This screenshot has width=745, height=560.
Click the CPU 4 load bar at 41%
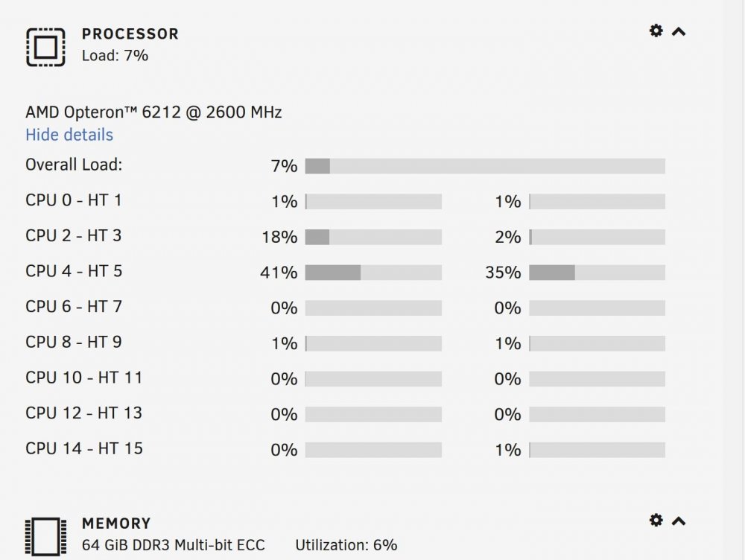click(373, 272)
